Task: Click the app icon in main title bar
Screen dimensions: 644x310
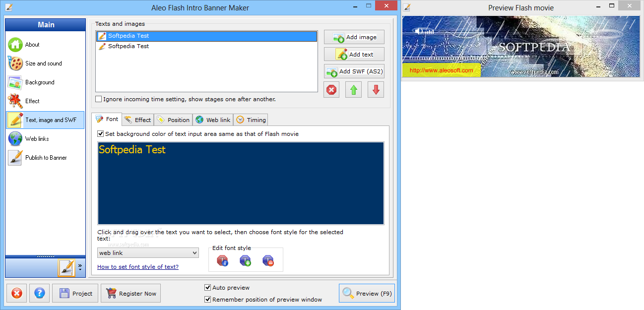Action: (x=8, y=7)
